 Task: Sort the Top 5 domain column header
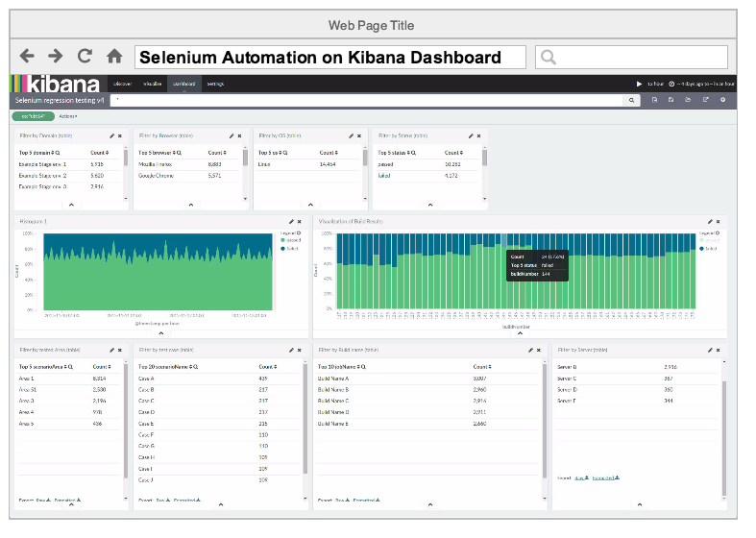[x=39, y=153]
